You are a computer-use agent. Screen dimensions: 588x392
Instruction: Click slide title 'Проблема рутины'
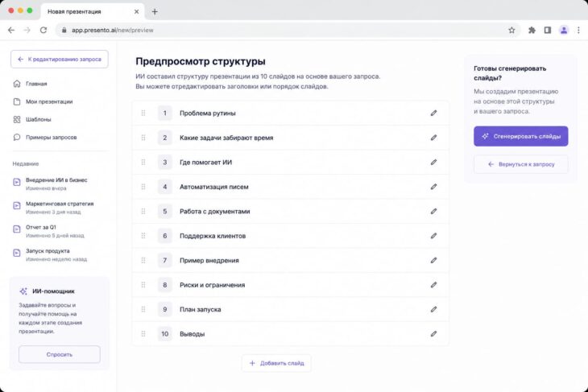click(x=207, y=113)
